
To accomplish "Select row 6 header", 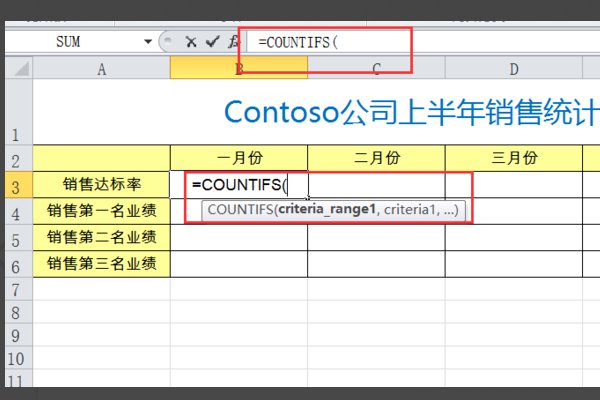I will pyautogui.click(x=19, y=264).
